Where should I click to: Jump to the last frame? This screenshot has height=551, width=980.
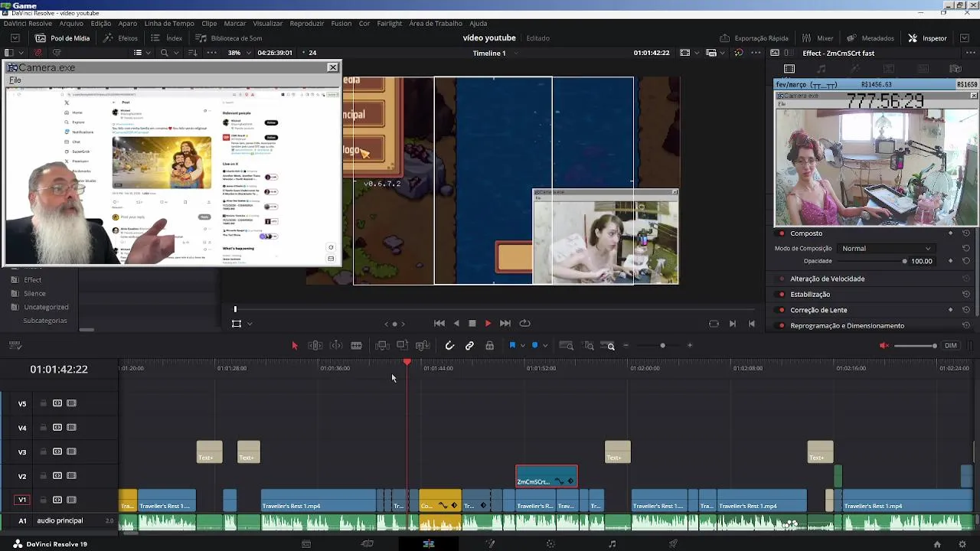505,324
